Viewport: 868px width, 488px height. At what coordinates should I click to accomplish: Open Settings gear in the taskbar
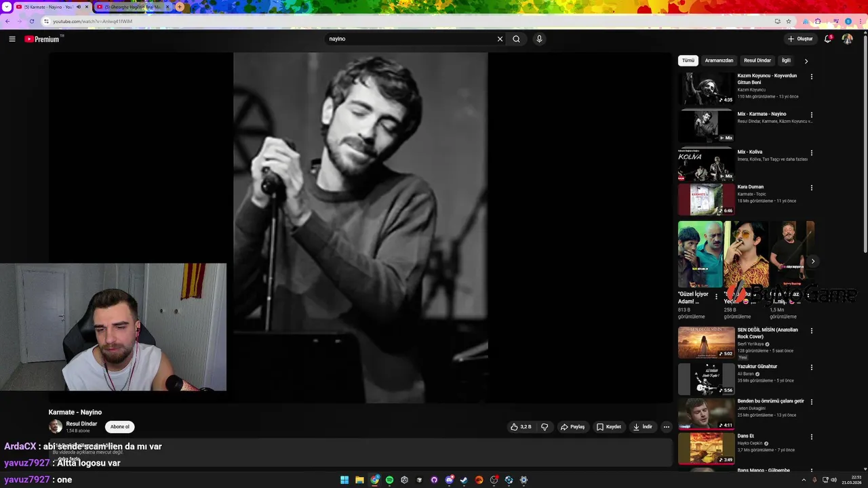click(x=524, y=480)
